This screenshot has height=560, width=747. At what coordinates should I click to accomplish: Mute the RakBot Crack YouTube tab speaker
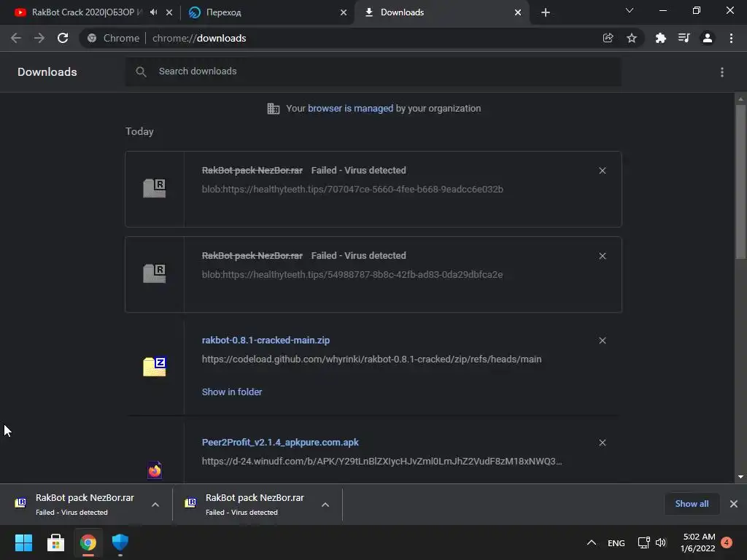tap(153, 12)
